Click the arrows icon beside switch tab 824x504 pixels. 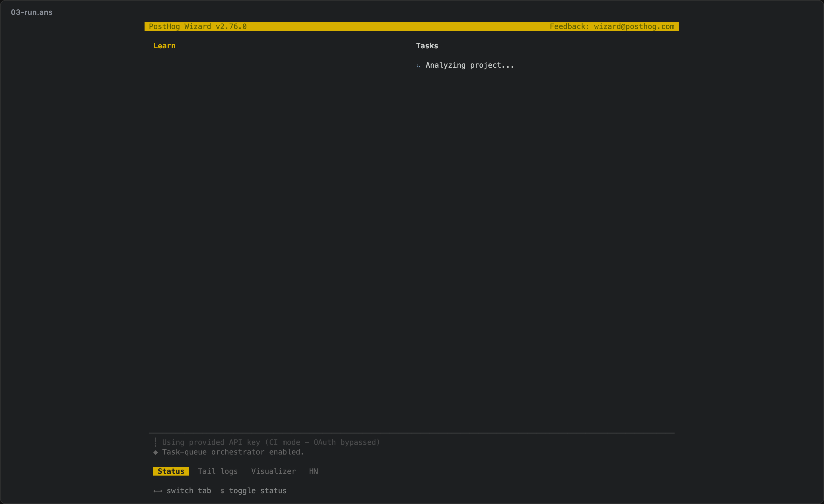point(158,491)
